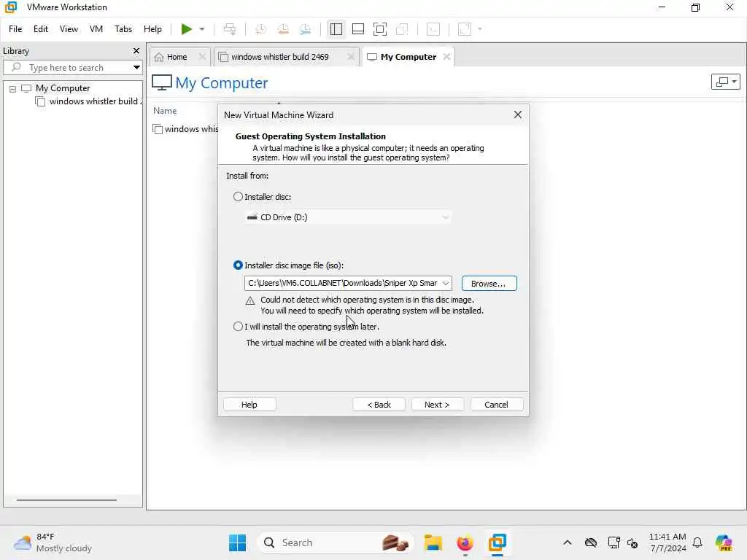
Task: Click the Library horizontal scrollbar
Action: coord(66,500)
